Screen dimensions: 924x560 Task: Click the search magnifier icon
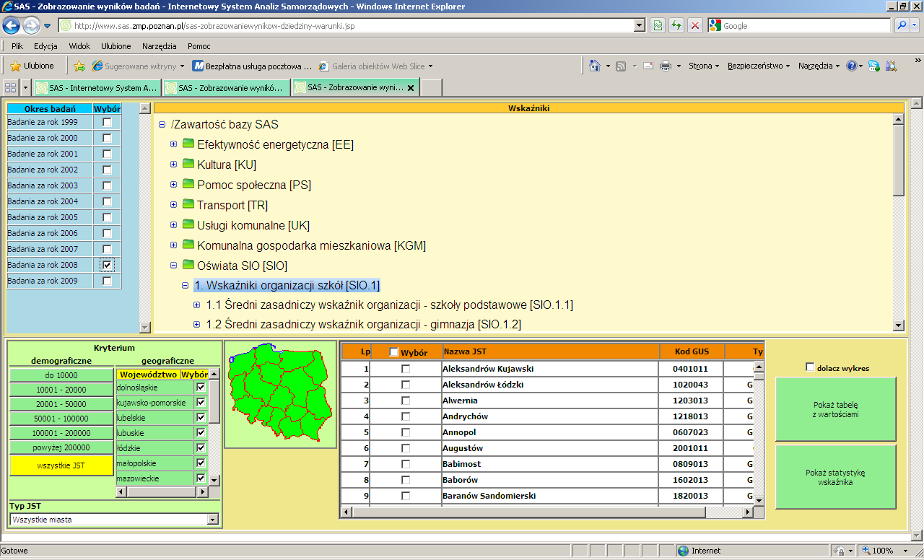pyautogui.click(x=902, y=26)
